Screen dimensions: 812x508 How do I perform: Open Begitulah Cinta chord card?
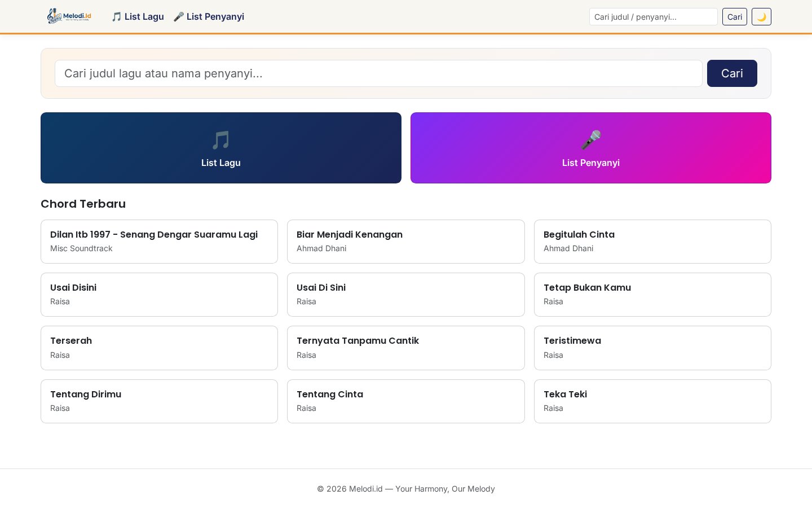[652, 242]
